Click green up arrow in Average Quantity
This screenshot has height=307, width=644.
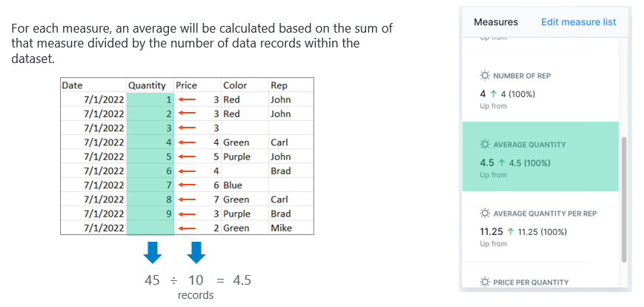coord(499,163)
